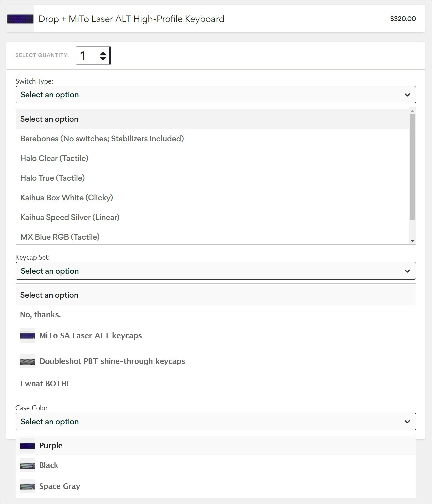Click the keyboard product thumbnail in header
Screen dimensions: 432x504
tap(20, 19)
